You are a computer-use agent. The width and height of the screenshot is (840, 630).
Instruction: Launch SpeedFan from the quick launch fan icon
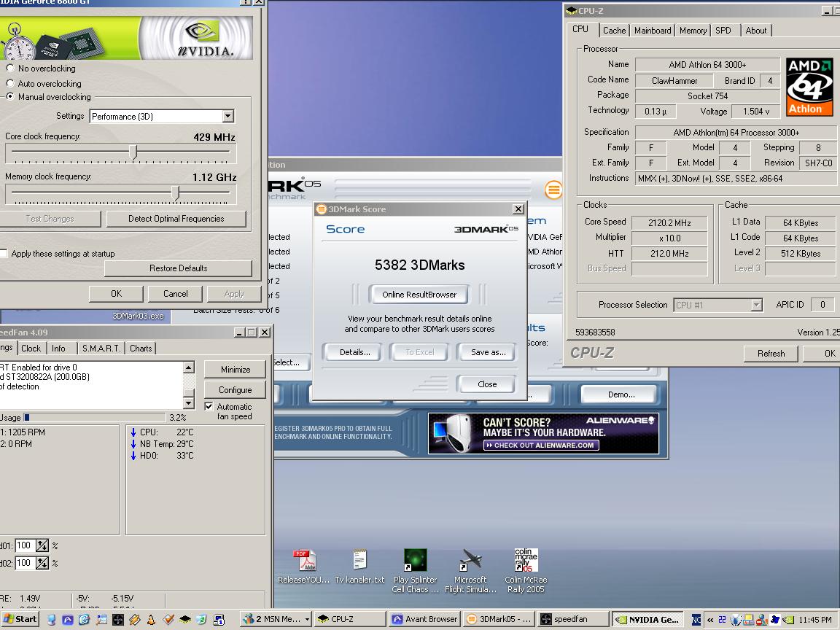(118, 619)
